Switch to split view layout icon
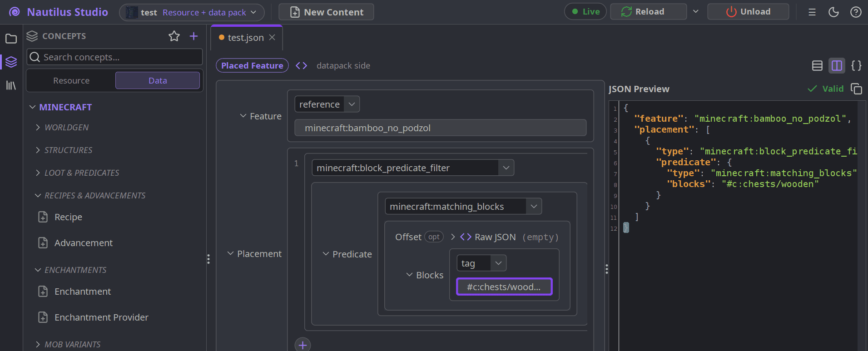The height and width of the screenshot is (351, 868). 837,66
